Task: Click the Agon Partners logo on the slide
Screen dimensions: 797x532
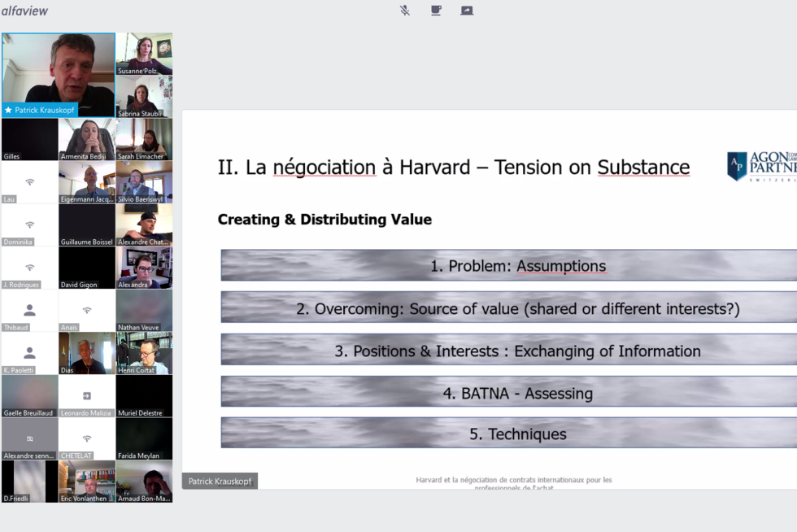Action: pos(762,166)
